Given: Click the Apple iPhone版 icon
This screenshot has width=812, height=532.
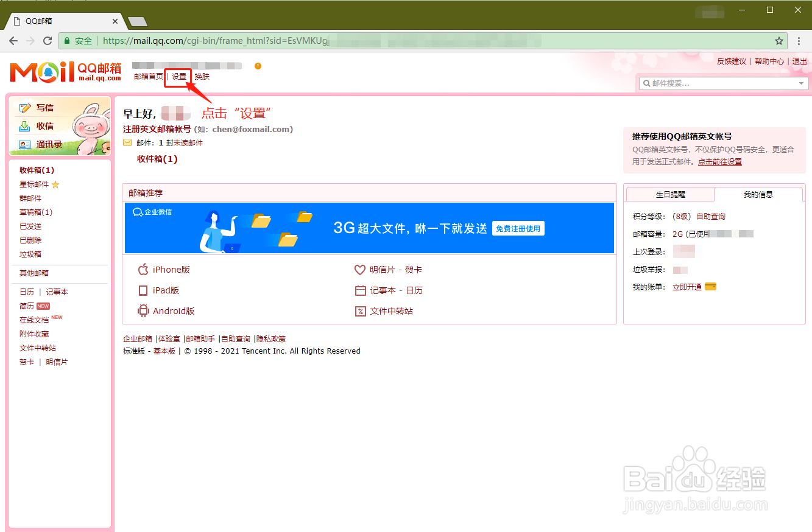Looking at the screenshot, I should coord(143,270).
